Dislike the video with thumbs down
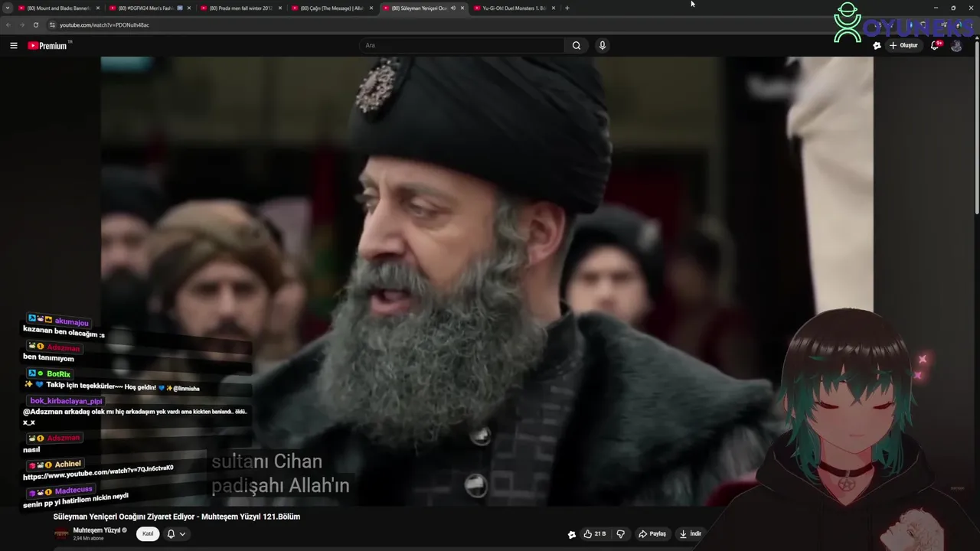The height and width of the screenshot is (551, 980). click(x=621, y=533)
